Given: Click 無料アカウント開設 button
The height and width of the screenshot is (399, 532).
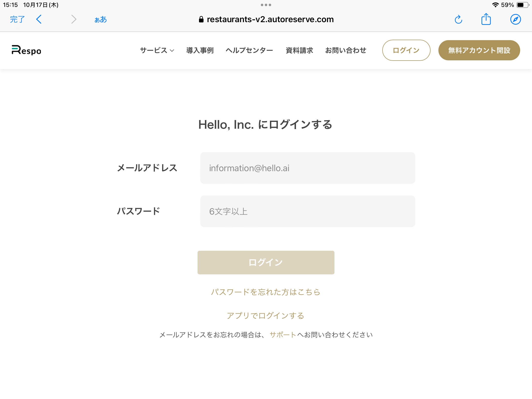Looking at the screenshot, I should pyautogui.click(x=479, y=50).
